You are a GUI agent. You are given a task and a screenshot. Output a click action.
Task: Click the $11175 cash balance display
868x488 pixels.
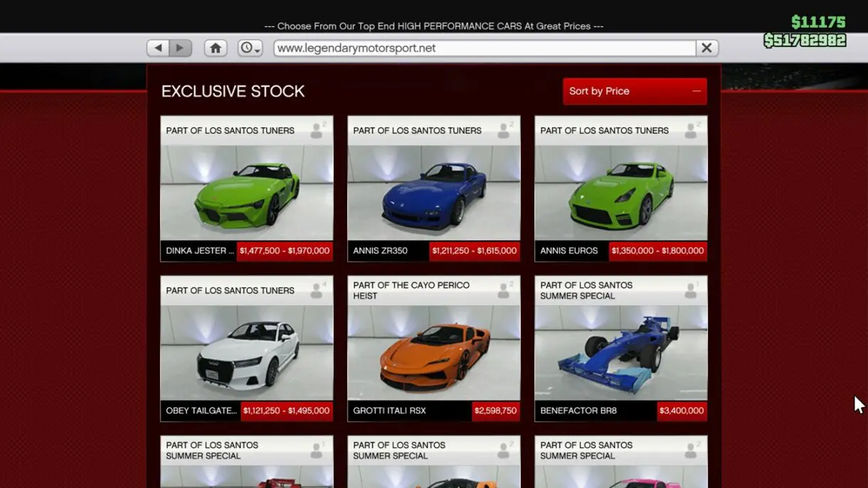(818, 22)
